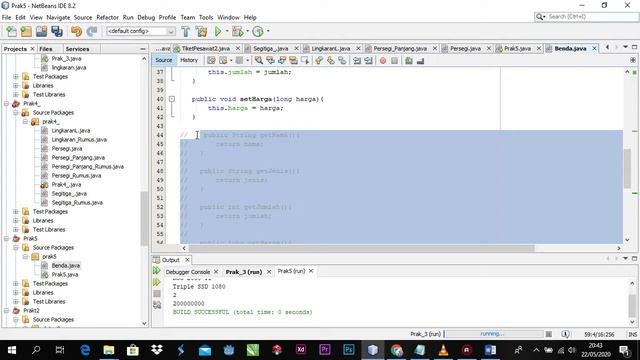Minimize the Projects panel

pyautogui.click(x=142, y=49)
